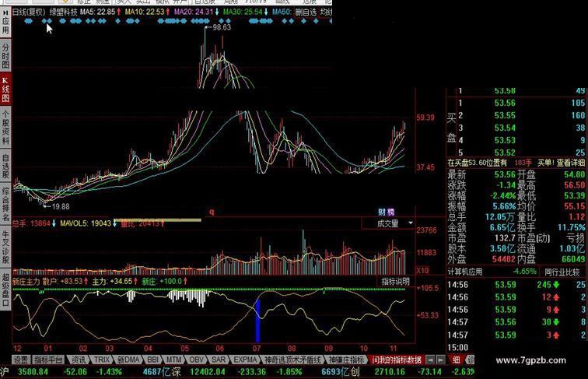
Task: Open the 指标平台 tab
Action: pyautogui.click(x=47, y=360)
